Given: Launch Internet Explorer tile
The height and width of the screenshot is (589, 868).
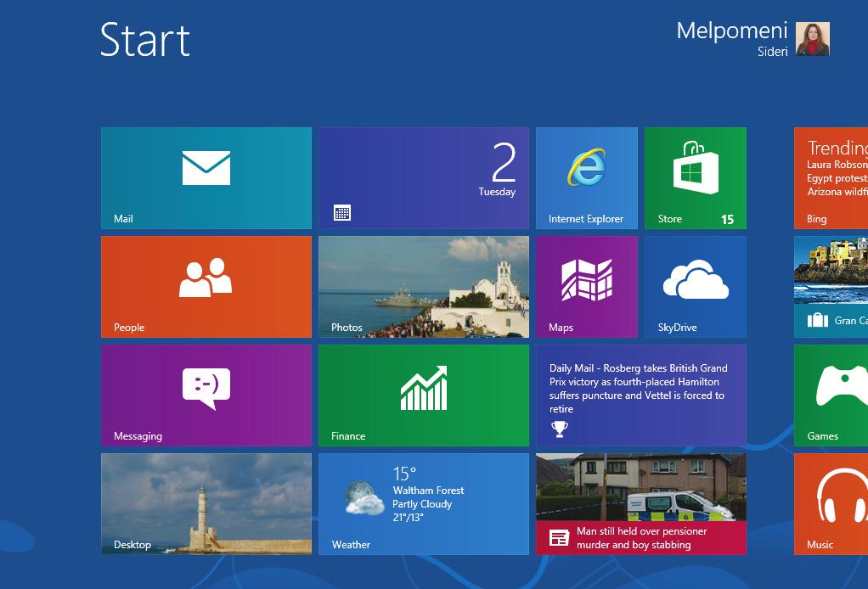Looking at the screenshot, I should pos(587,178).
